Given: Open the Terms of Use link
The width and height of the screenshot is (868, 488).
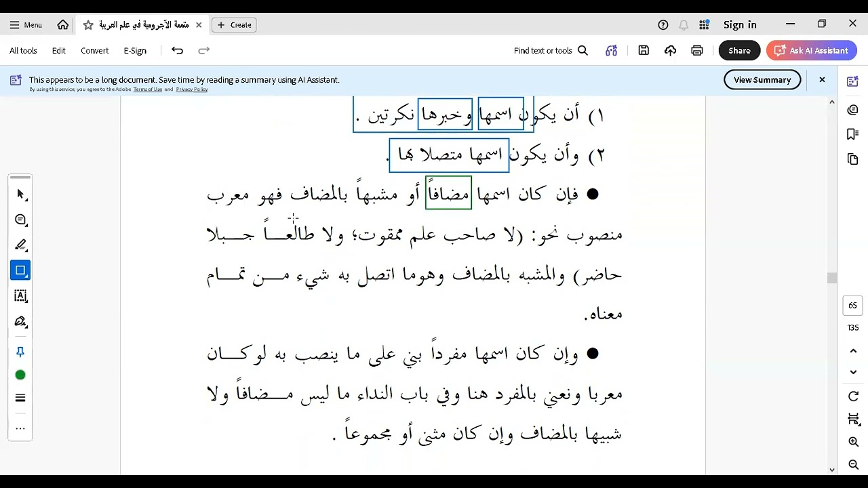Looking at the screenshot, I should pyautogui.click(x=148, y=89).
